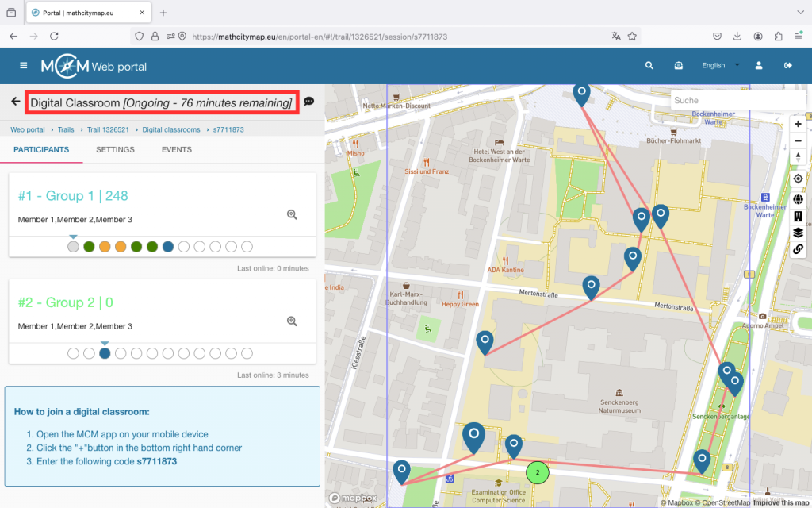This screenshot has height=508, width=812.
Task: Click the search magnifier in the header
Action: (649, 66)
